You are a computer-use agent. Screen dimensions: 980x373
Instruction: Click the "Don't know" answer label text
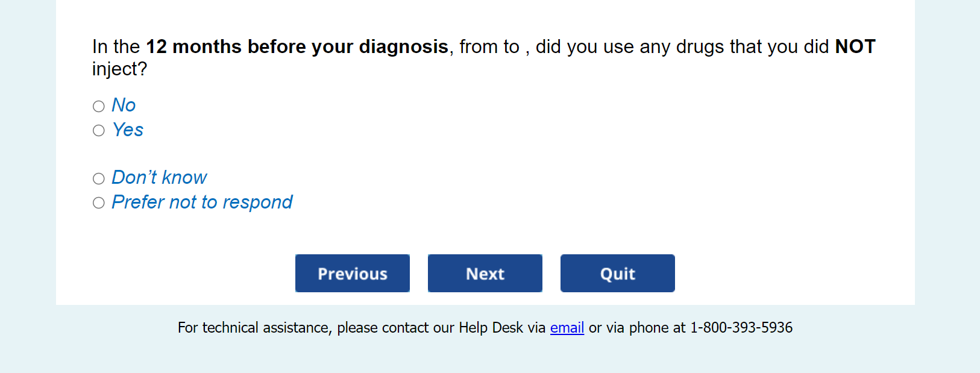click(159, 178)
